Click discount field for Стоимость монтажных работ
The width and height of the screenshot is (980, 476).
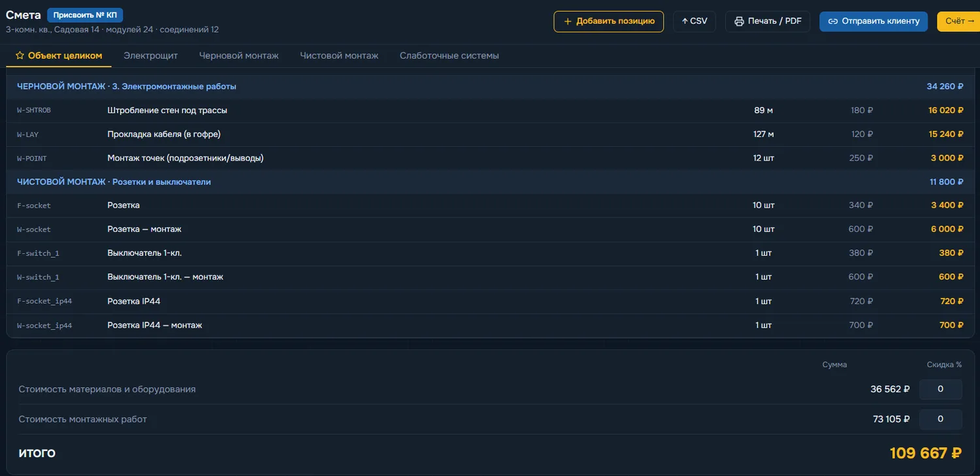point(940,419)
